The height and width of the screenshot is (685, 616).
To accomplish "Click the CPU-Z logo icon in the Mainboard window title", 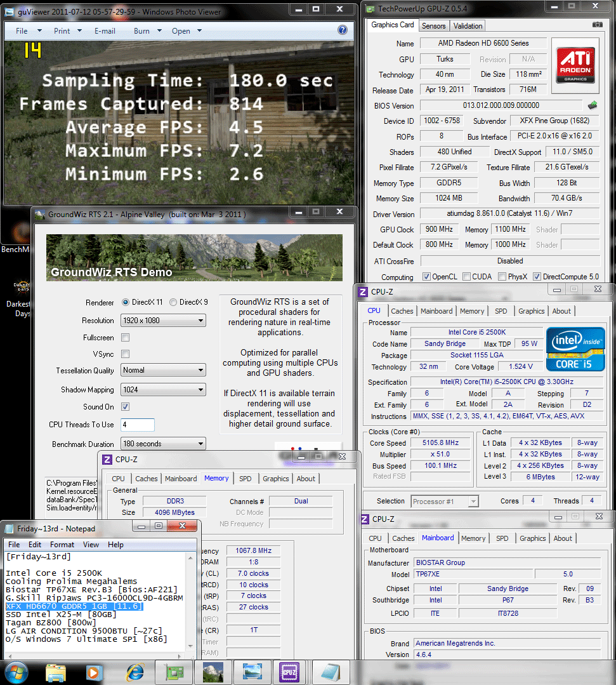I will [365, 519].
